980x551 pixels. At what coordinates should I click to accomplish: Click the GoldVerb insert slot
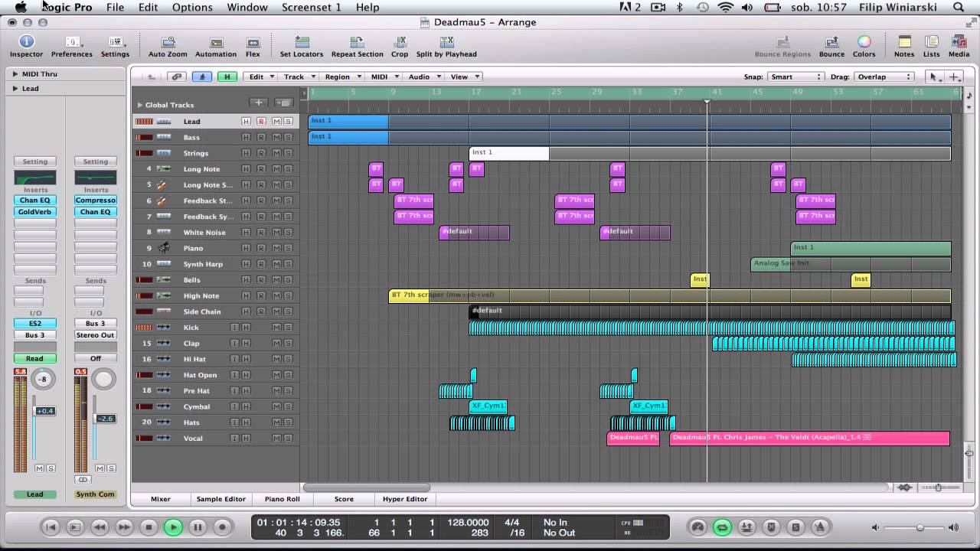(x=34, y=212)
